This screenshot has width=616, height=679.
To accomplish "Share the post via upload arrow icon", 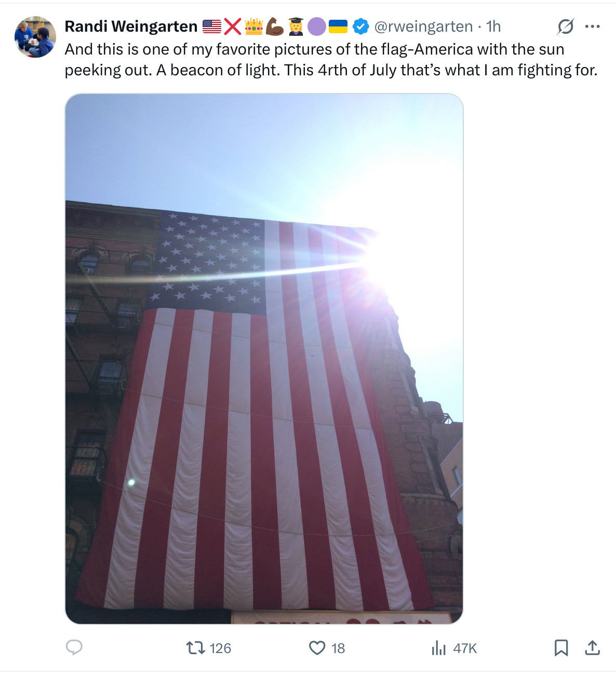I will point(592,648).
